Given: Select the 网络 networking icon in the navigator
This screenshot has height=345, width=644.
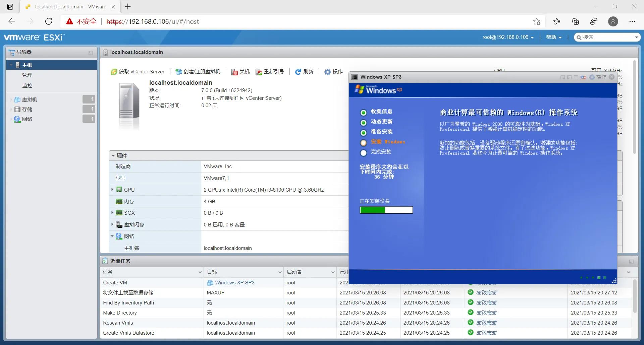Looking at the screenshot, I should coord(17,119).
